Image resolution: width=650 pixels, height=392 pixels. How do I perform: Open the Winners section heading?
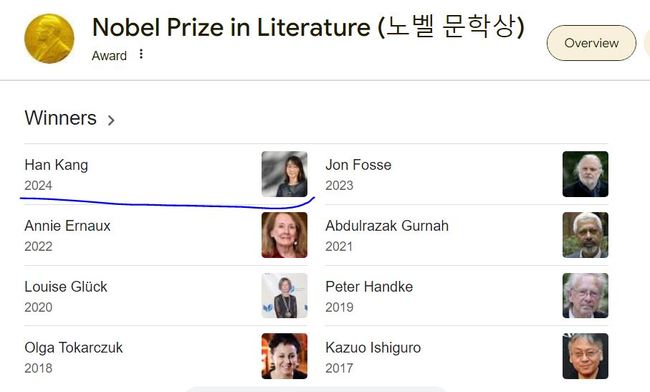pyautogui.click(x=61, y=118)
